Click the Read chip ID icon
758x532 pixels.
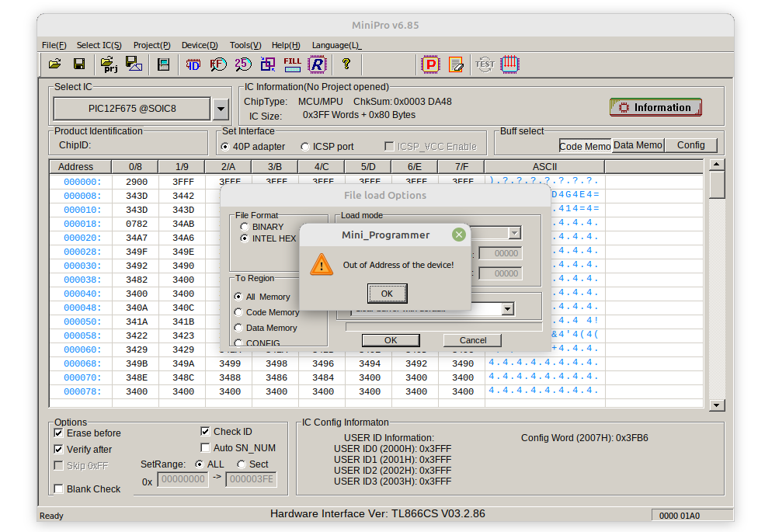click(x=193, y=64)
